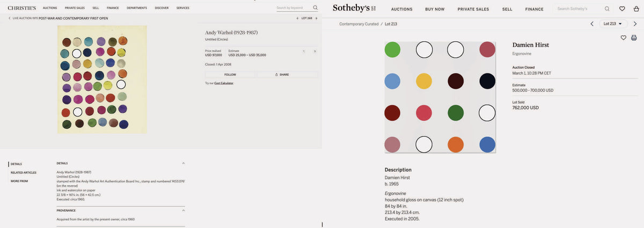
Task: Open Sotheby's Auctions menu
Action: 402,9
